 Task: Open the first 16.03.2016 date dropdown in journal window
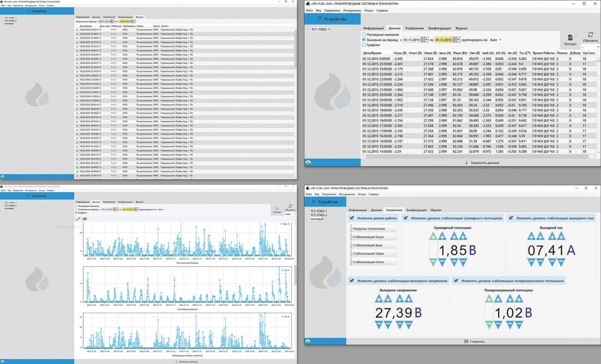tap(114, 21)
